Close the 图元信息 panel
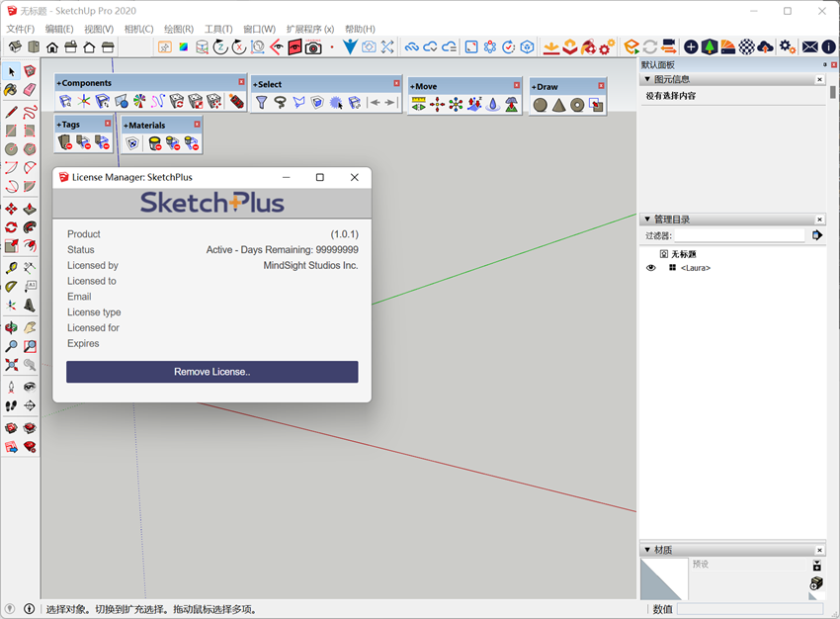Viewport: 840px width, 619px height. (819, 79)
